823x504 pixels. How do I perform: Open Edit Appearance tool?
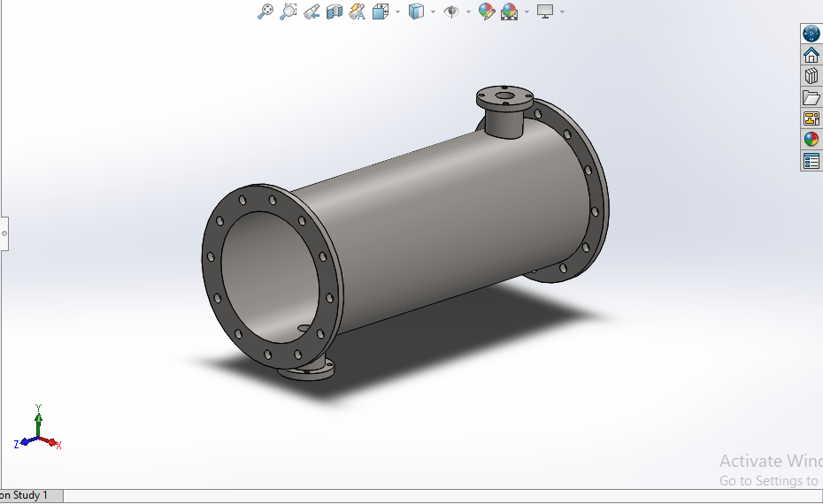tap(487, 11)
